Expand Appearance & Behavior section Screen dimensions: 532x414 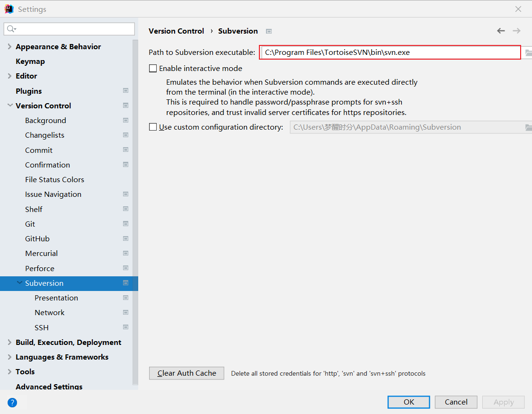click(x=9, y=46)
